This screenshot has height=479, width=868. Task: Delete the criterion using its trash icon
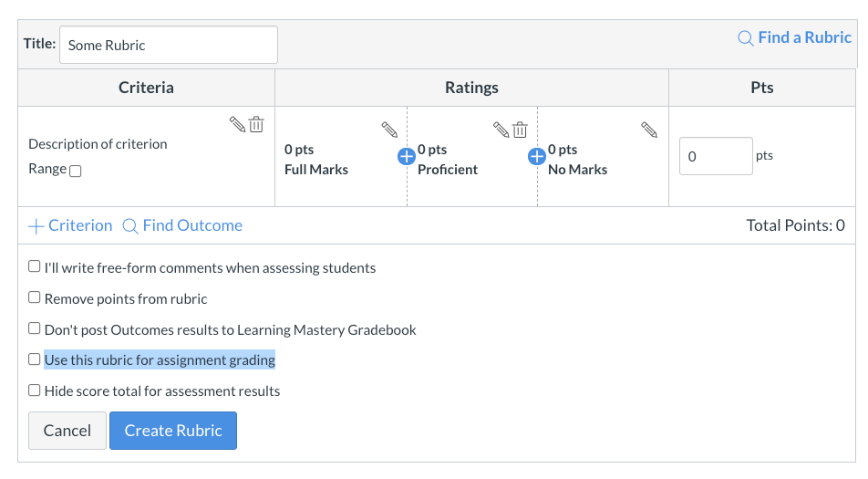pyautogui.click(x=257, y=125)
